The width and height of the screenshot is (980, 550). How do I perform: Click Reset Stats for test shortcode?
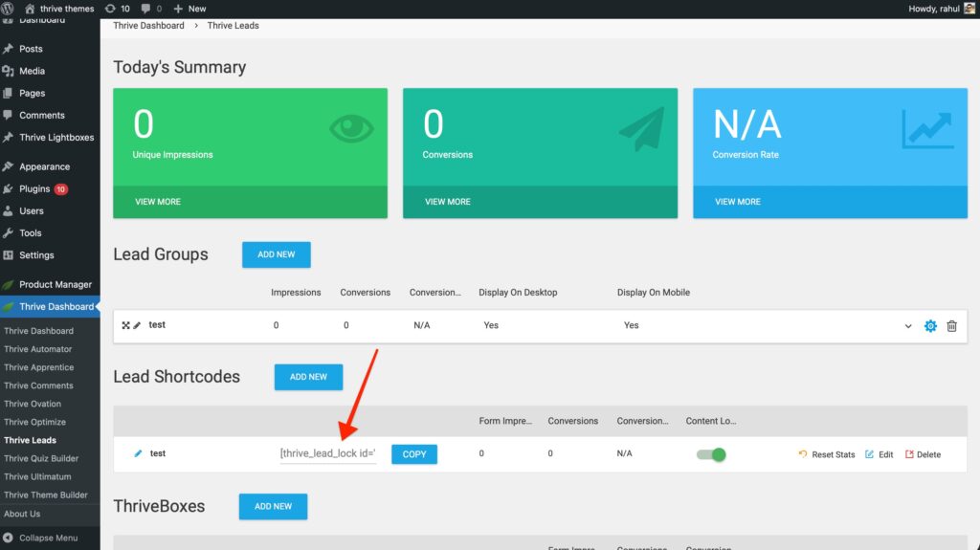pos(827,454)
